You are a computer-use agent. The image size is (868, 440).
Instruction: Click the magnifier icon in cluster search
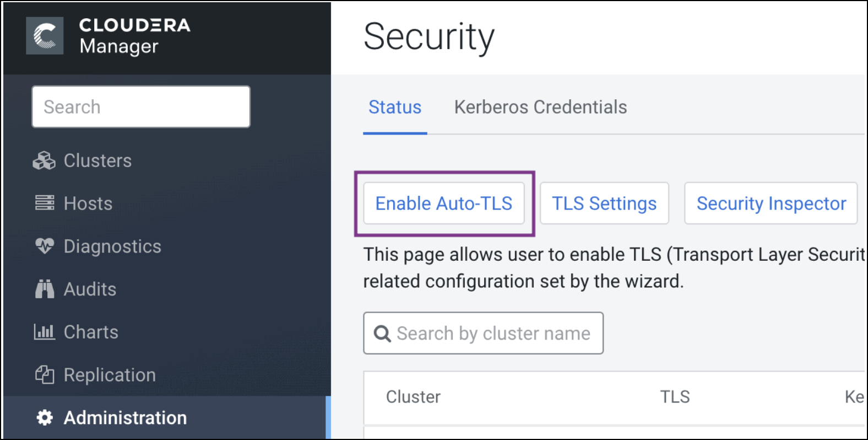382,334
